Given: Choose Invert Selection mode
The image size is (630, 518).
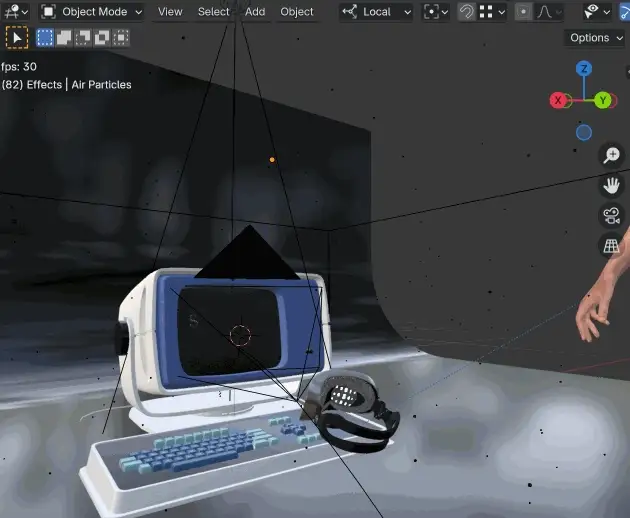Looking at the screenshot, I should (x=102, y=38).
